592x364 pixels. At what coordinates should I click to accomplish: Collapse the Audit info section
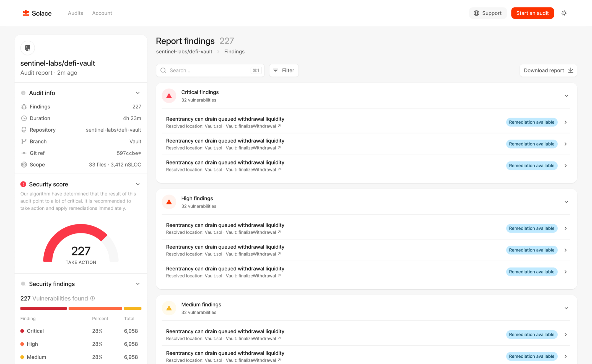(x=138, y=93)
